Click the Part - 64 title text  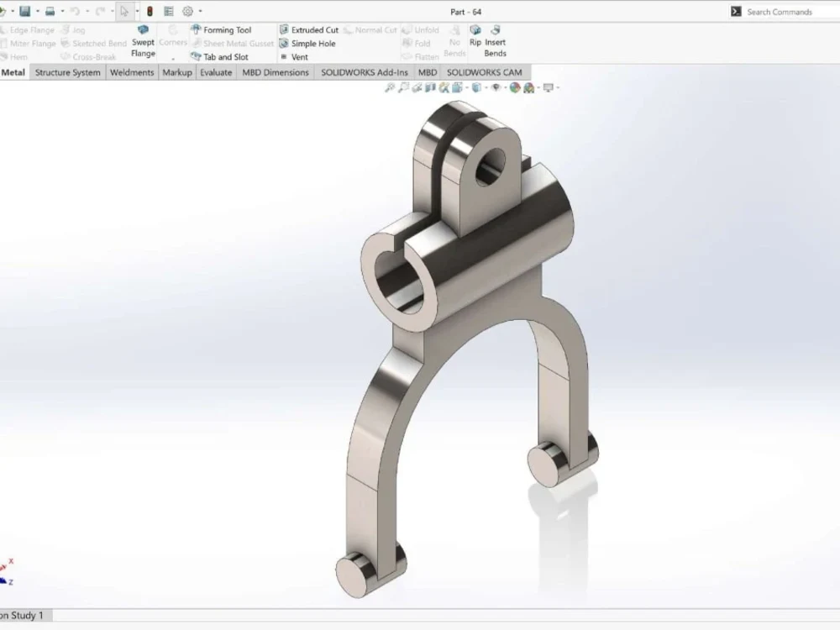click(465, 12)
